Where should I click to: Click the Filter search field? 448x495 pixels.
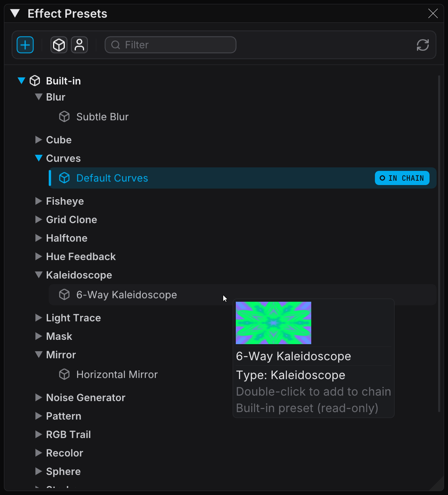click(x=171, y=45)
